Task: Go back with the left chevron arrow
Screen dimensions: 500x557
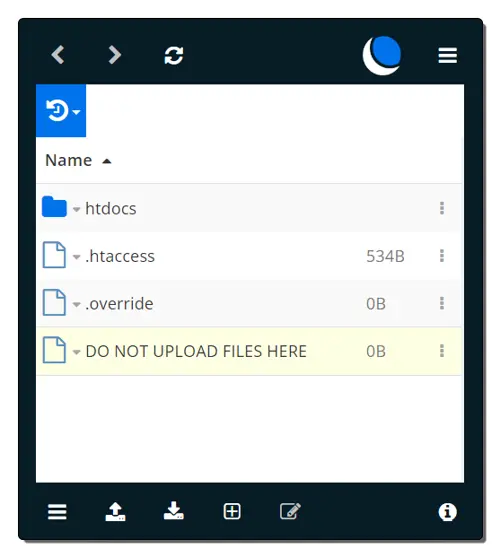Action: pyautogui.click(x=58, y=55)
